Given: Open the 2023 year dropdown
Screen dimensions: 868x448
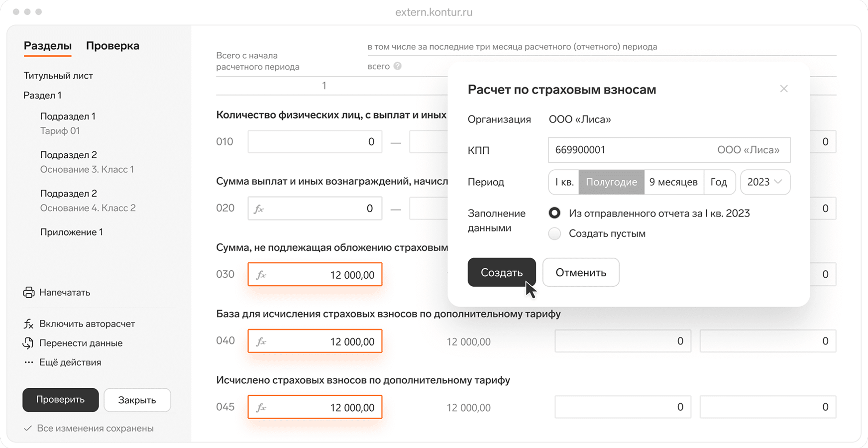Looking at the screenshot, I should pos(765,182).
